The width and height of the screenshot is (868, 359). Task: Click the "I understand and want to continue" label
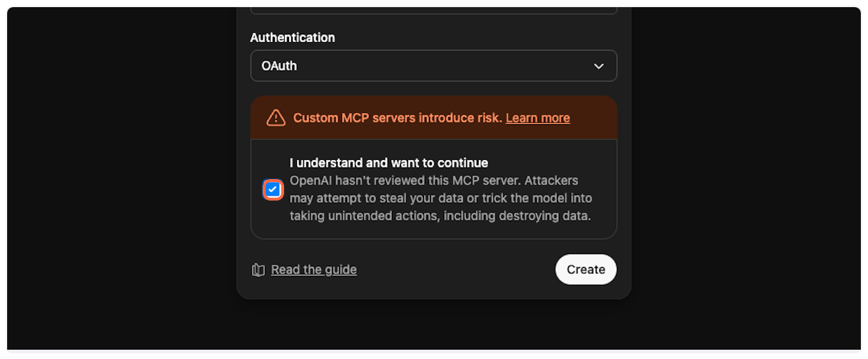coord(388,163)
